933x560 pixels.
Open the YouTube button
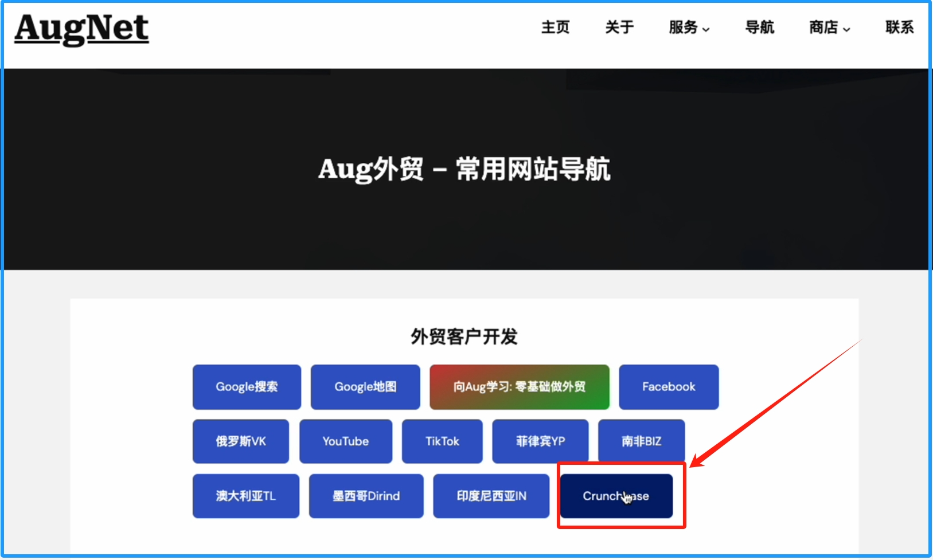[346, 441]
